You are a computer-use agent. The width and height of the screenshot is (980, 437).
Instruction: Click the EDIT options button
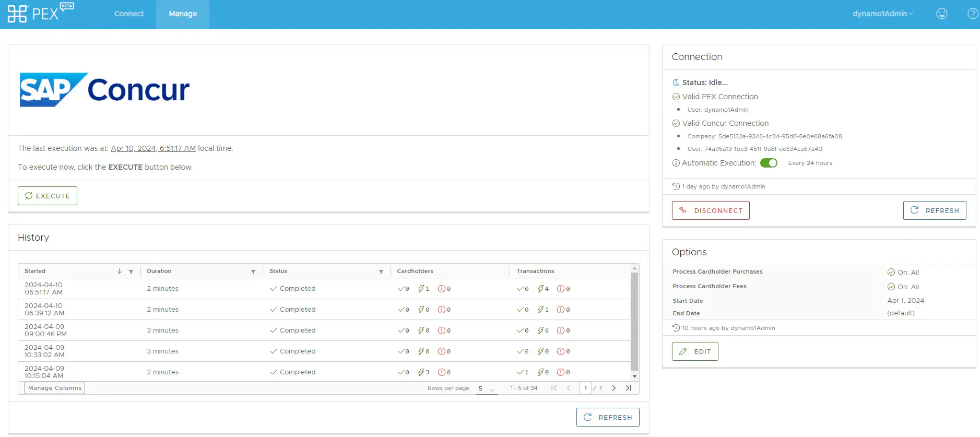pyautogui.click(x=695, y=351)
